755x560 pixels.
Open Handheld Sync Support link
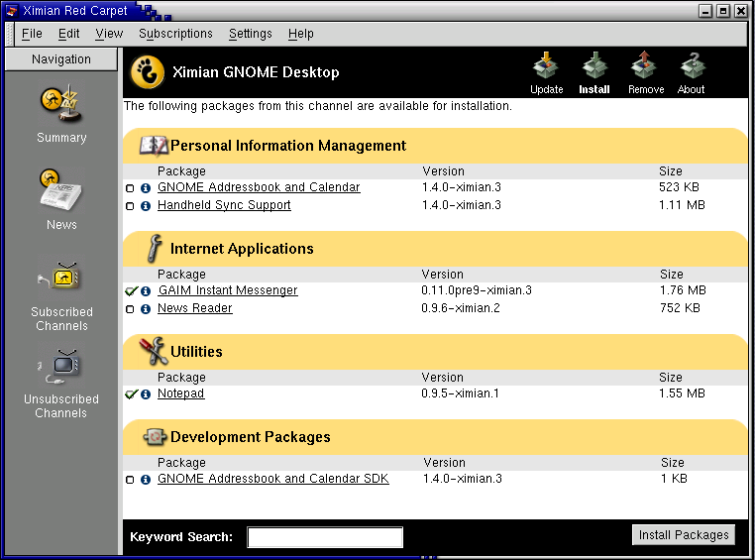[224, 205]
